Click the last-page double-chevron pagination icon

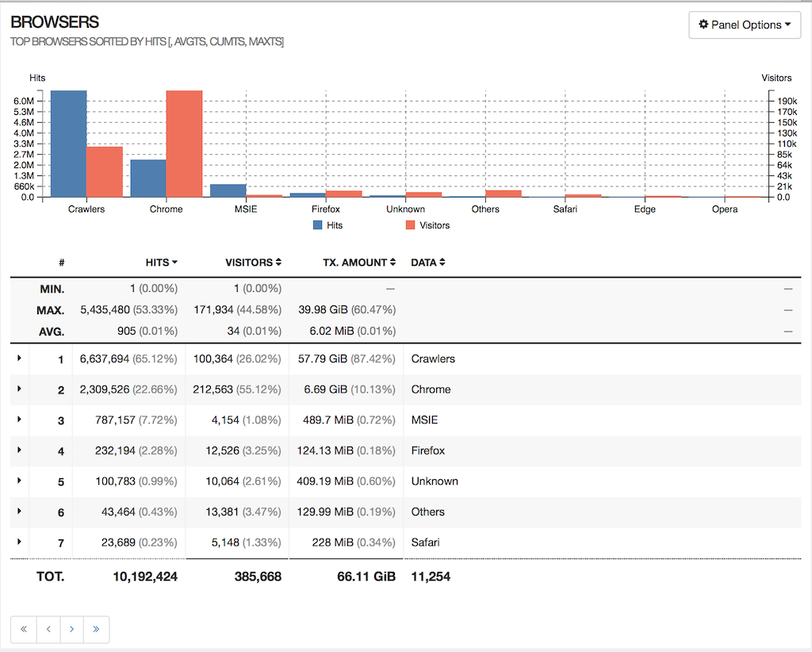[x=96, y=629]
